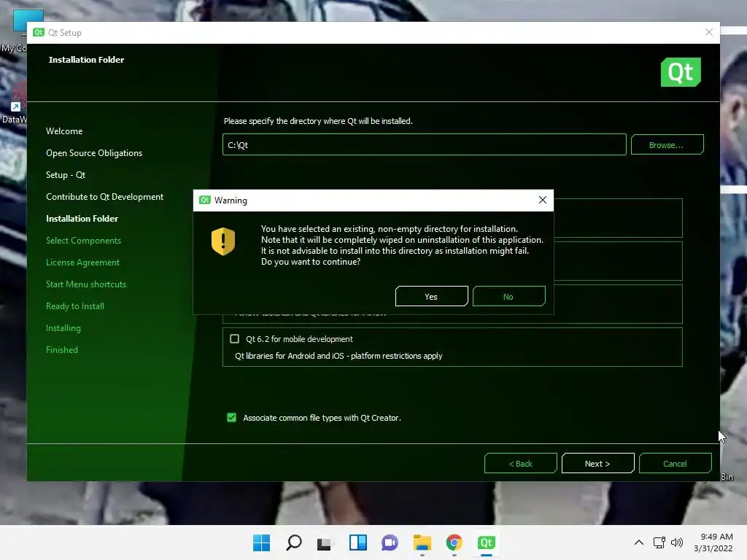Click the volume icon in system tray

tap(676, 542)
